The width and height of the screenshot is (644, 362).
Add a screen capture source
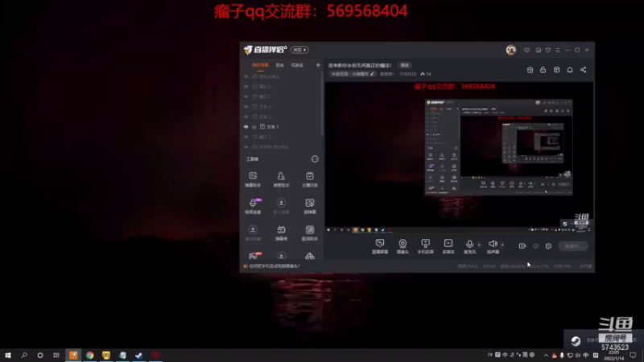(380, 246)
